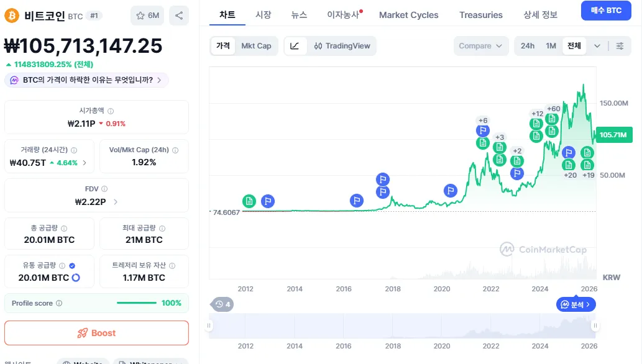Screen dimensions: 642x364
Task: Click the star watchlist 6M button
Action: pos(147,16)
